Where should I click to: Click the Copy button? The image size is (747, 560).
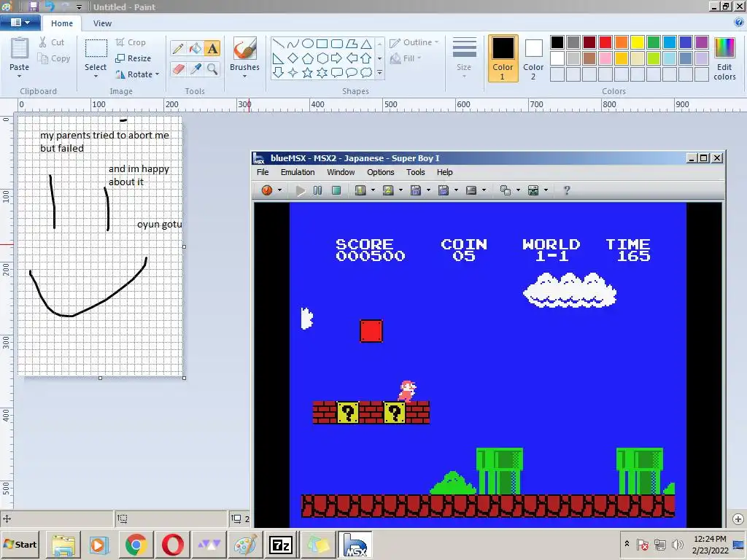pos(54,58)
